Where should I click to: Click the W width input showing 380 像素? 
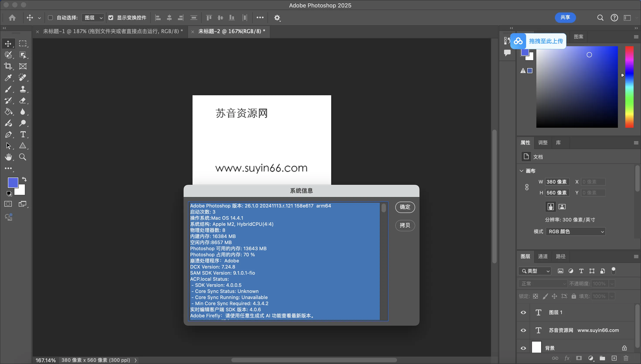pyautogui.click(x=557, y=182)
